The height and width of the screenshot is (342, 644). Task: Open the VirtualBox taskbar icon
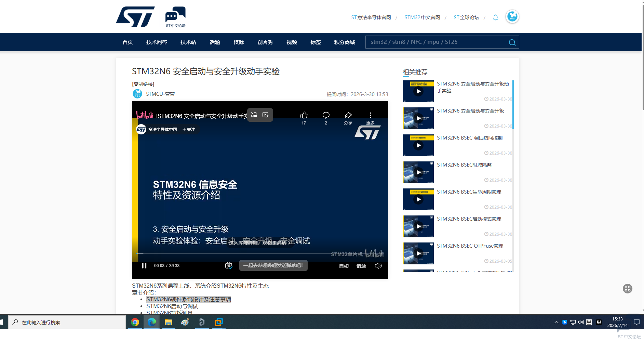(x=218, y=322)
